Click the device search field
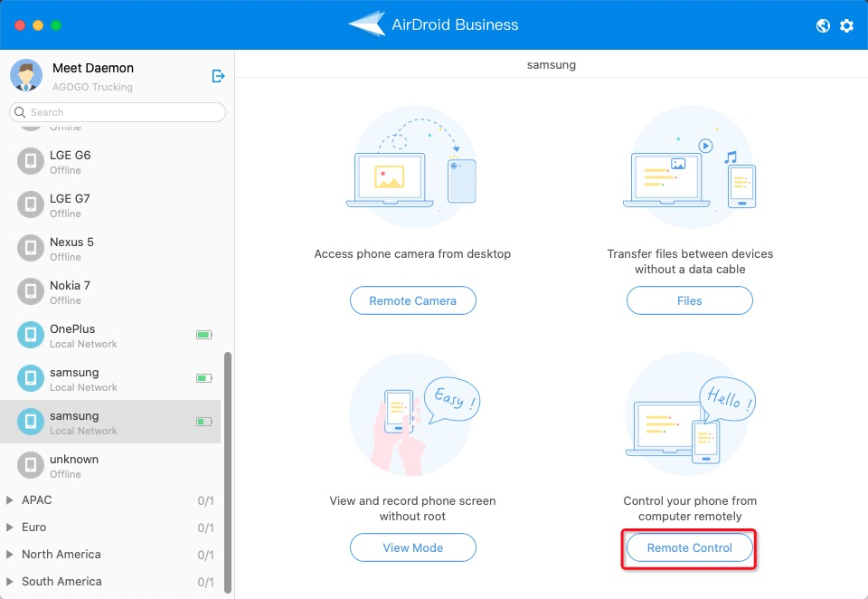Viewport: 868px width, 599px height. [118, 112]
